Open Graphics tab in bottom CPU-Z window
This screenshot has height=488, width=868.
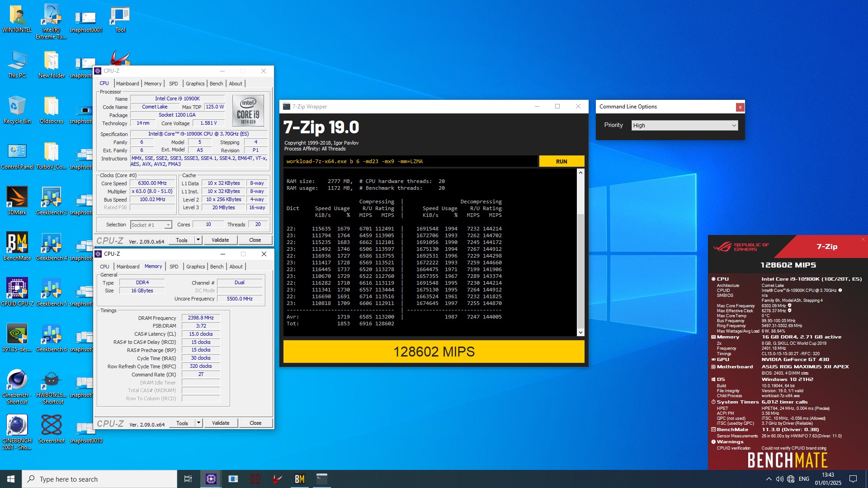[x=196, y=267]
